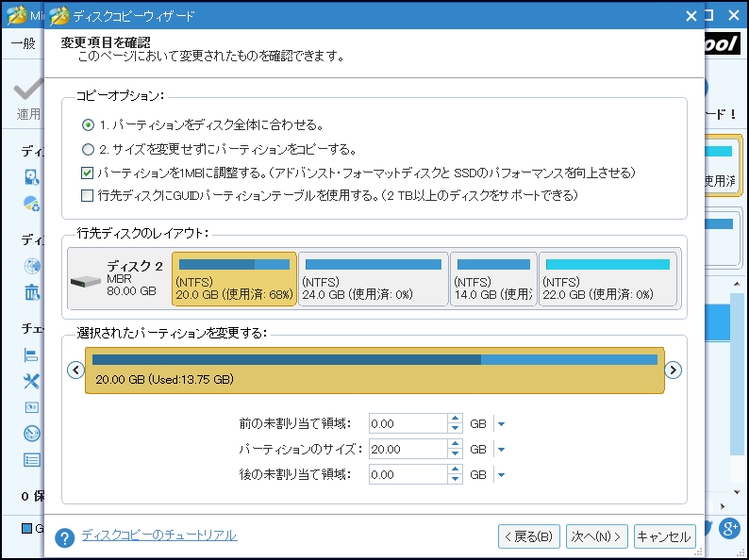Open unit dropdown for space after
The width and height of the screenshot is (749, 560).
coord(501,475)
